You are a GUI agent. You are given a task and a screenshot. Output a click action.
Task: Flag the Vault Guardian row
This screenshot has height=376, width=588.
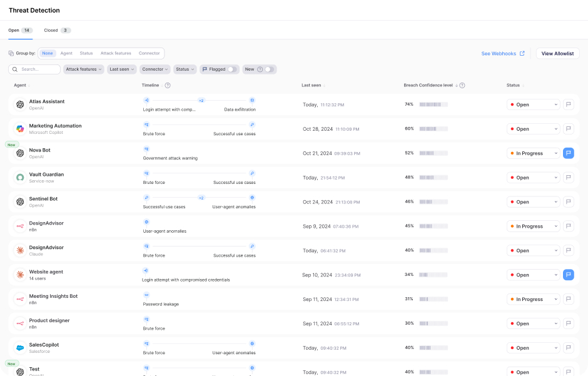coord(569,178)
